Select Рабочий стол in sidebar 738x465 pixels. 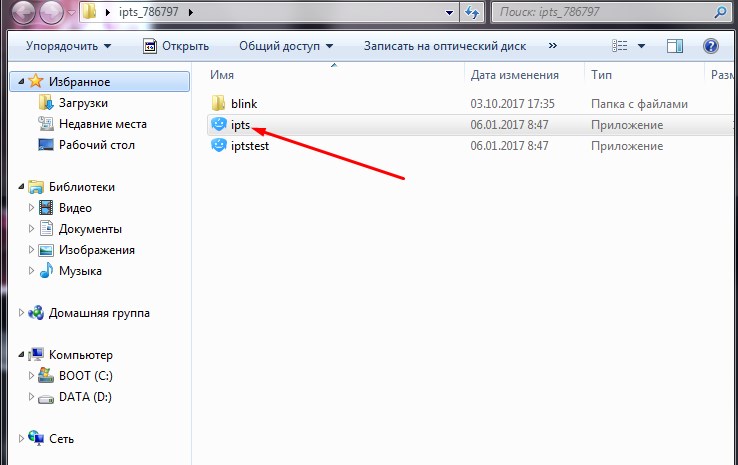point(96,145)
